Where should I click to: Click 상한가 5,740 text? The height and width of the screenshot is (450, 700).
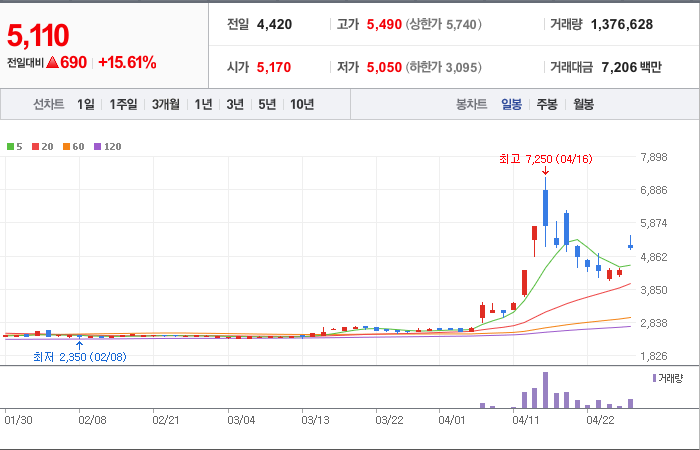[444, 24]
